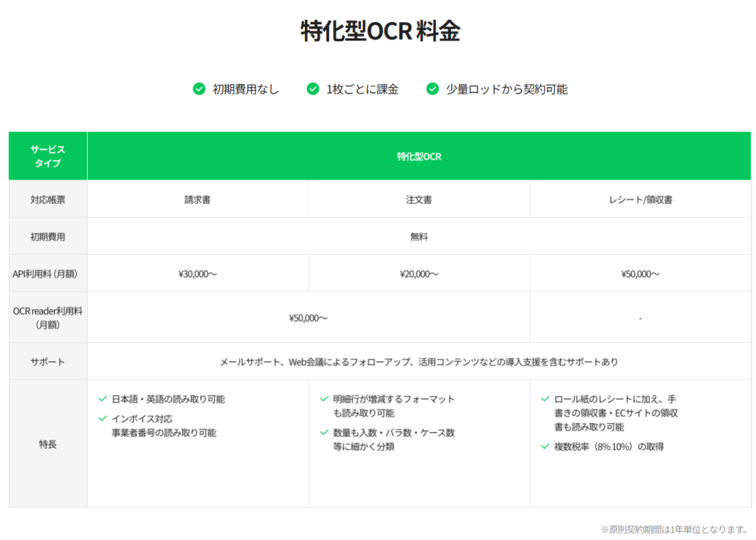Viewport: 756px width, 540px height.
Task: Select the サポート row label
Action: coord(47,361)
